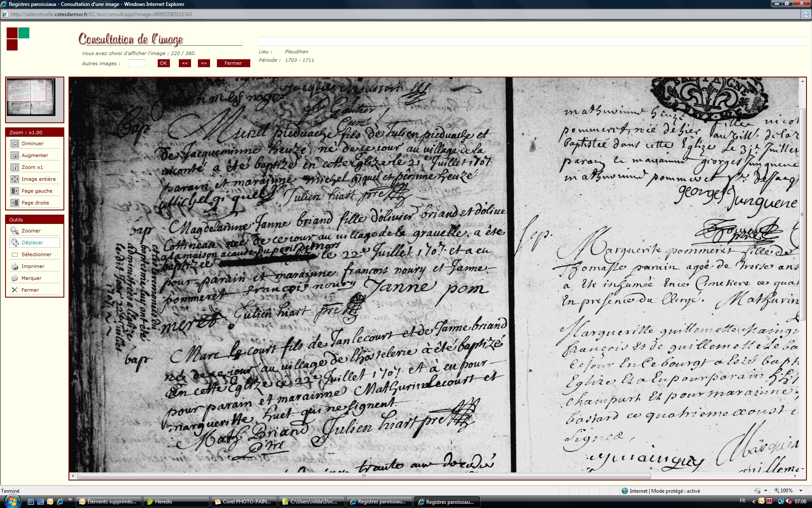Click the Imprimer printer icon
The image size is (812, 508).
click(15, 267)
